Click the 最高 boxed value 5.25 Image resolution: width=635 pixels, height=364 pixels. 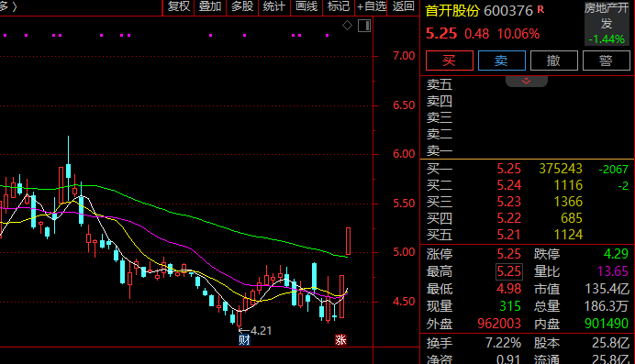[x=509, y=271]
